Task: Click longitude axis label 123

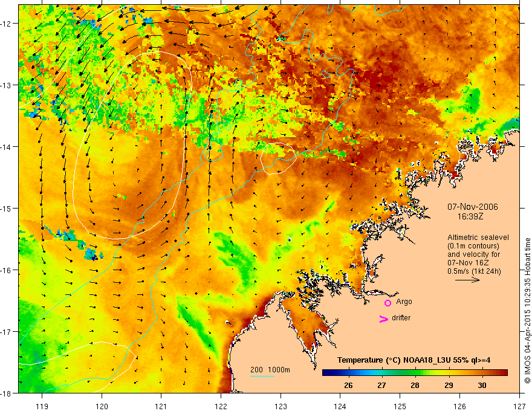Action: [x=281, y=406]
